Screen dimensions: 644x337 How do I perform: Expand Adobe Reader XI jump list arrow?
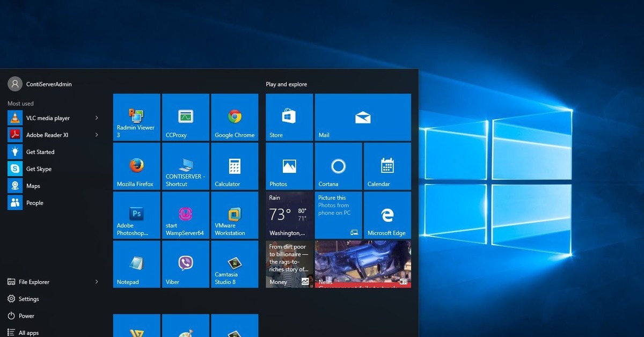click(97, 135)
